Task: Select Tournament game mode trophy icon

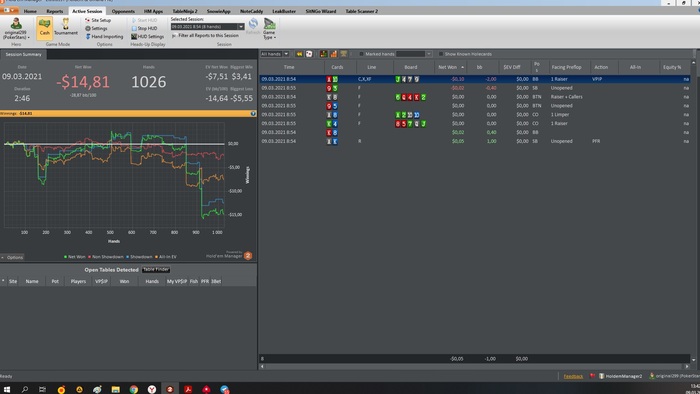Action: [66, 28]
